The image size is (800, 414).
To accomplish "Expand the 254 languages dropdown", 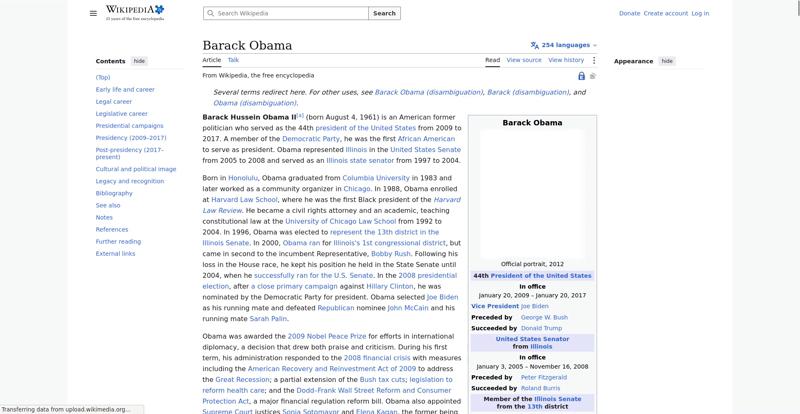I will 569,45.
